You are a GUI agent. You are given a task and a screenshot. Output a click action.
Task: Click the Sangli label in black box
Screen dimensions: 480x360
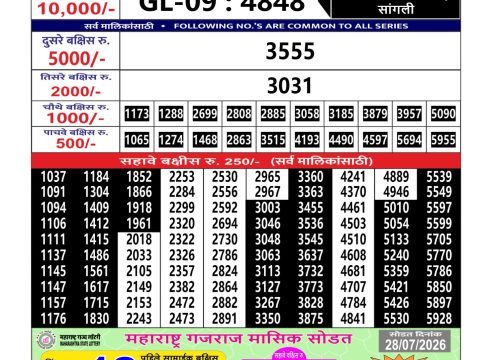tap(396, 9)
